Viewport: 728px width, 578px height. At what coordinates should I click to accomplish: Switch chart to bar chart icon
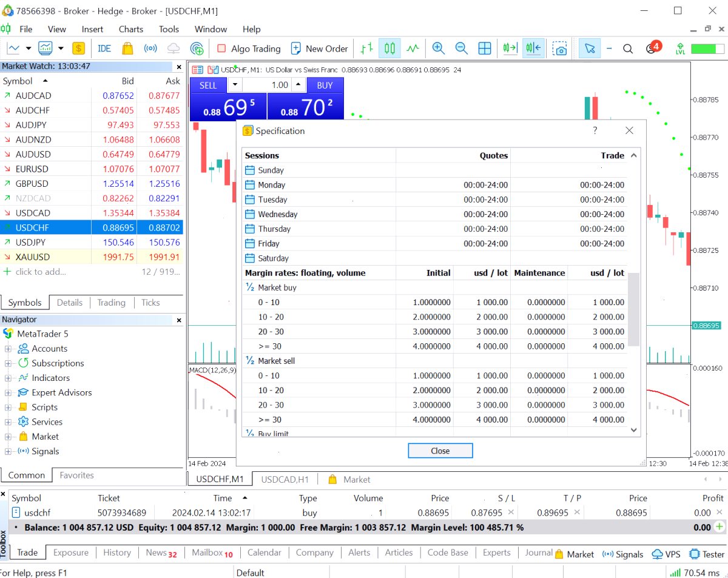point(366,49)
